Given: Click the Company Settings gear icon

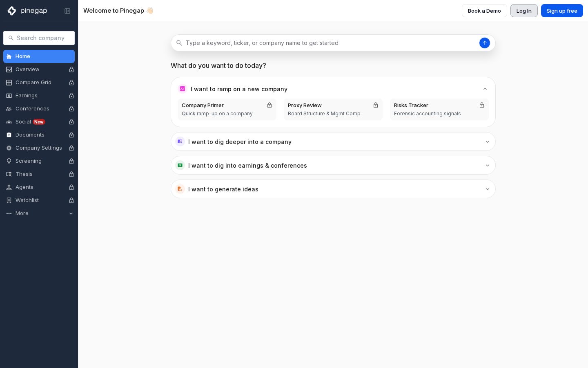Looking at the screenshot, I should point(9,148).
